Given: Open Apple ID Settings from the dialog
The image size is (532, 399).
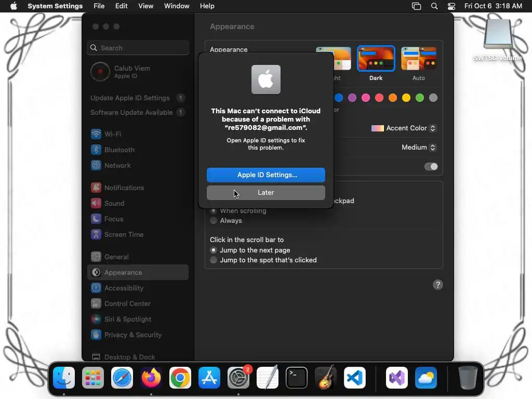Looking at the screenshot, I should click(265, 175).
